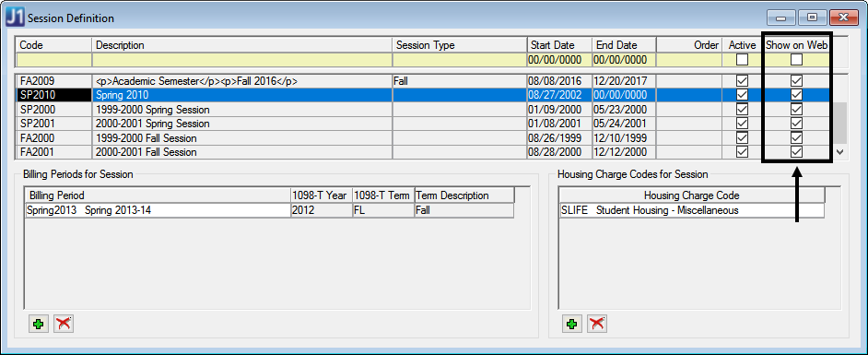
Task: Add a housing charge code green plus
Action: pyautogui.click(x=572, y=325)
